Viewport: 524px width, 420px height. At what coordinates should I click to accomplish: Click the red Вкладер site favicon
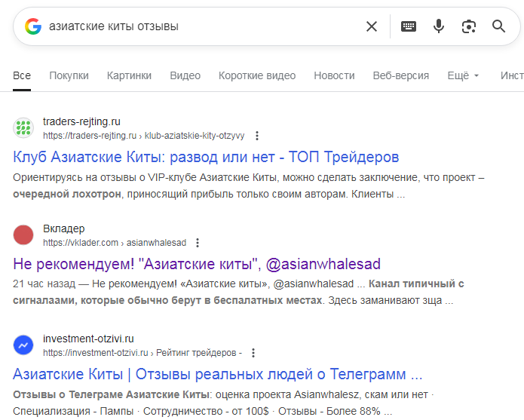click(x=24, y=235)
